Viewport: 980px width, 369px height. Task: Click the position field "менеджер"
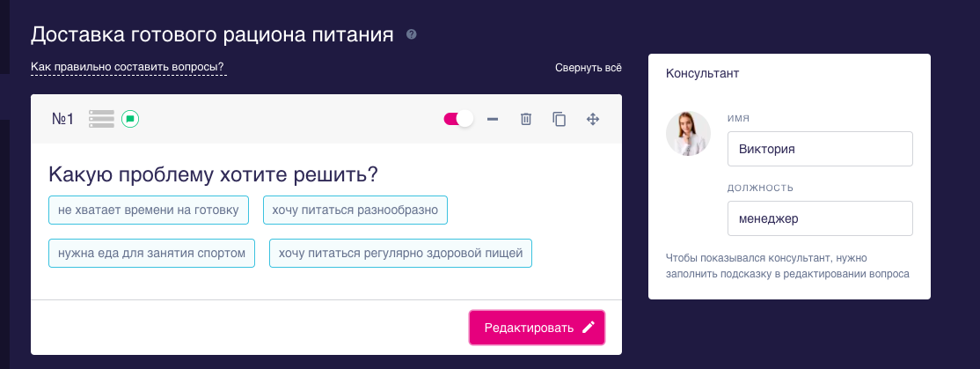point(820,218)
